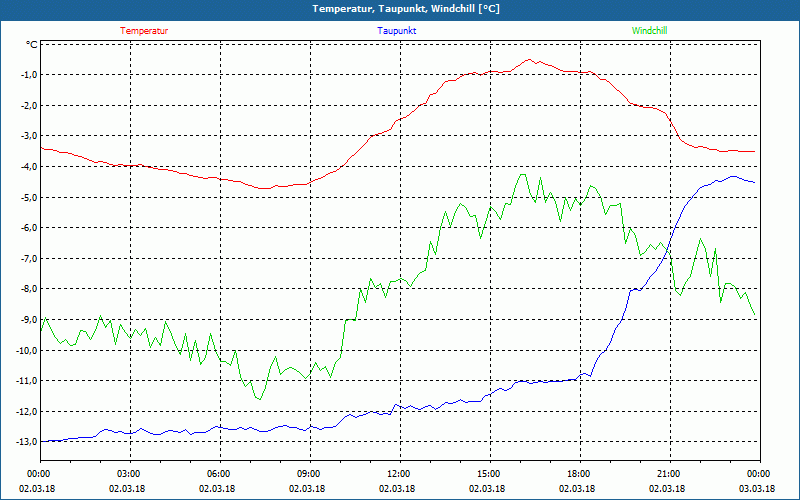The width and height of the screenshot is (800, 500).
Task: Click the °C axis unit label
Action: [x=32, y=45]
